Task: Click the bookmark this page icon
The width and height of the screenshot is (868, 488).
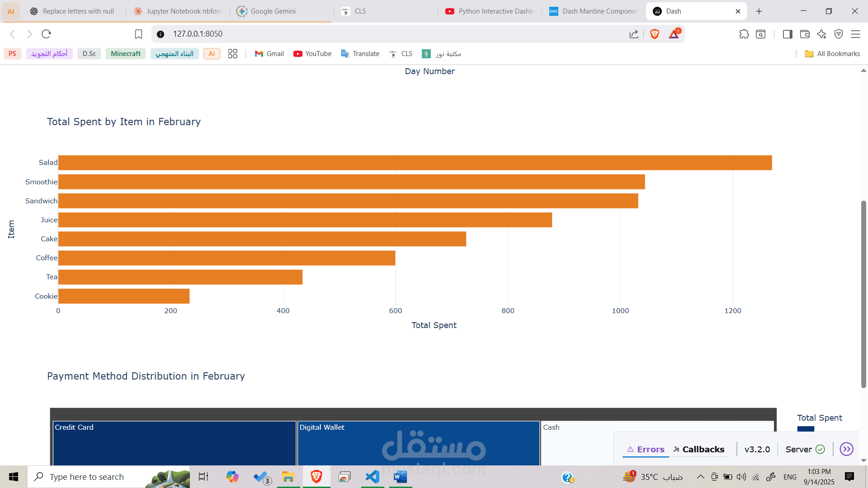Action: tap(138, 34)
